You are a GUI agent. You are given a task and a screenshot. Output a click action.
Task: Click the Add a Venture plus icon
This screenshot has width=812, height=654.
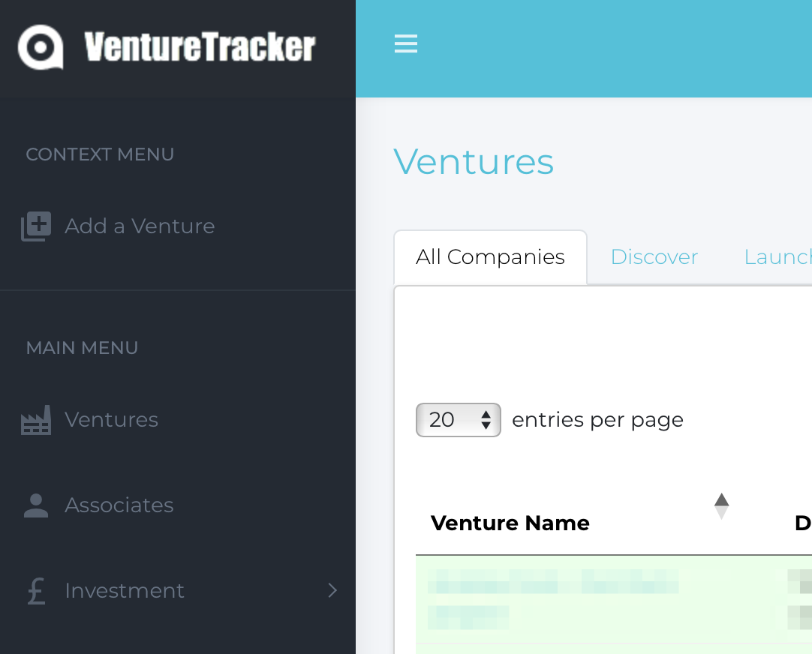coord(36,226)
